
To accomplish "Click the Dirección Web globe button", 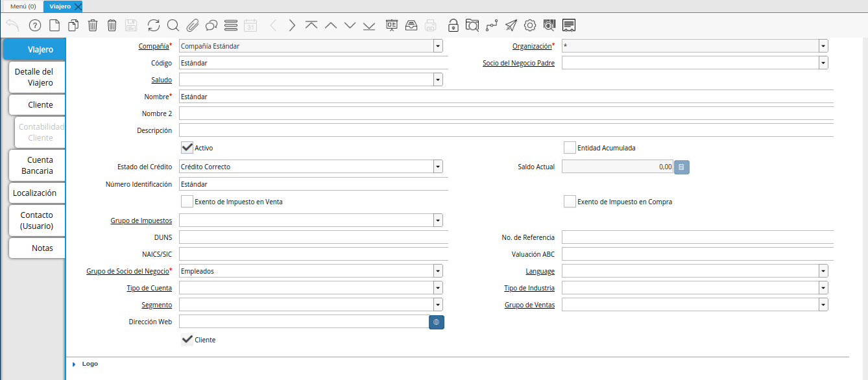I will tap(437, 322).
